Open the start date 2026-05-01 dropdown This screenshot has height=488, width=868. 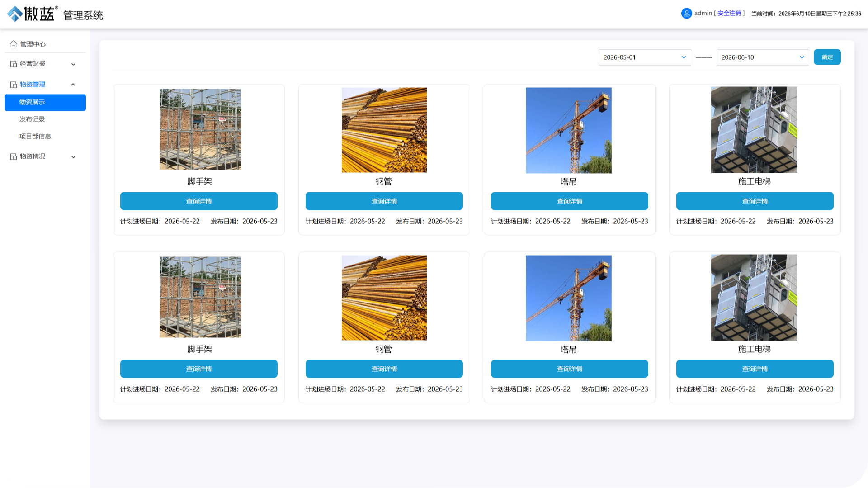(645, 57)
